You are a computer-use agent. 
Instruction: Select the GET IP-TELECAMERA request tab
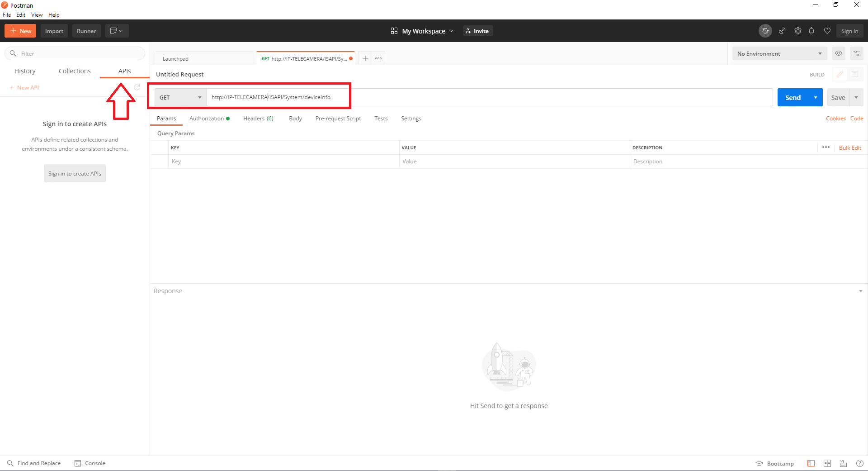click(305, 58)
